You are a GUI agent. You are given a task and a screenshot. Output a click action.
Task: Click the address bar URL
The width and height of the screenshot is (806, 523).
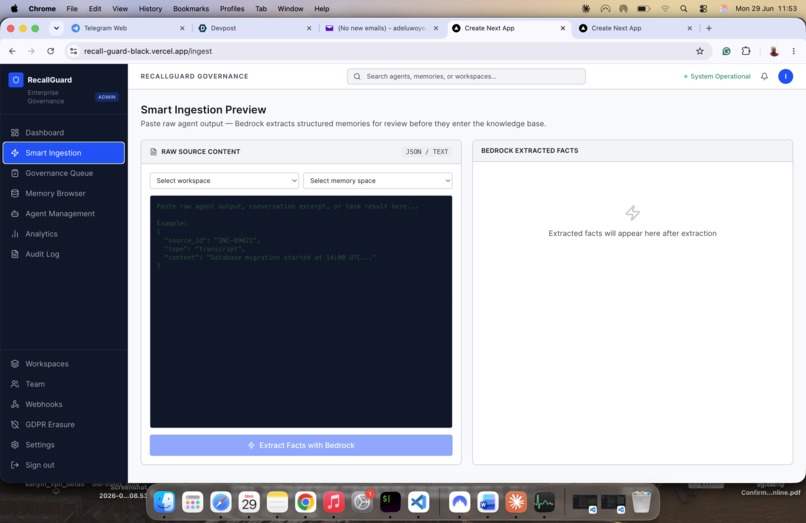coord(148,51)
